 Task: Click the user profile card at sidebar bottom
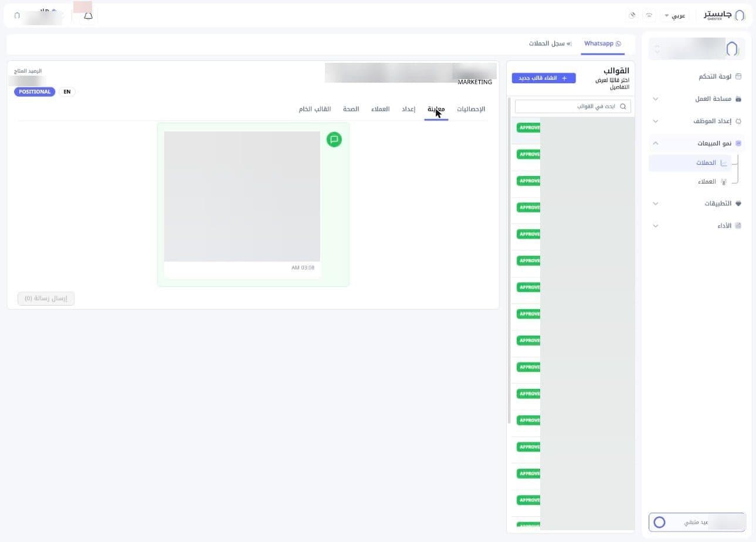point(697,522)
